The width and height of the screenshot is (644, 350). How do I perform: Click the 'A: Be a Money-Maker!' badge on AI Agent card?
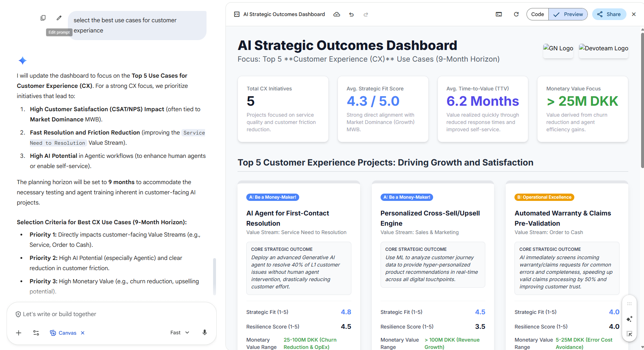pyautogui.click(x=273, y=197)
